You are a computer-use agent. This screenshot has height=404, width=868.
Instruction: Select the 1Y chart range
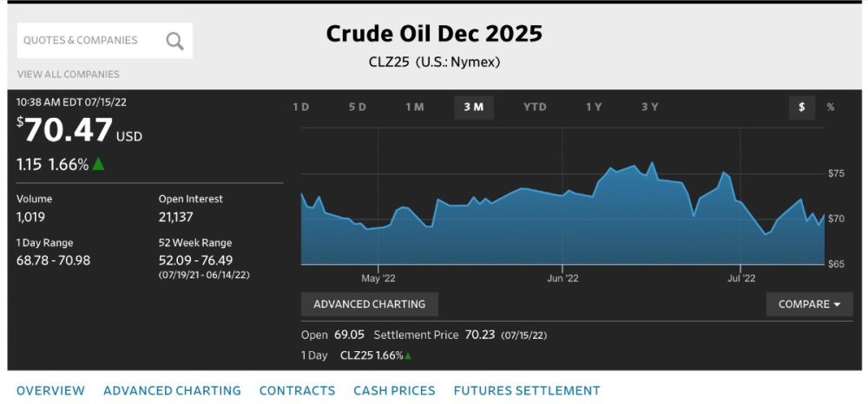594,108
